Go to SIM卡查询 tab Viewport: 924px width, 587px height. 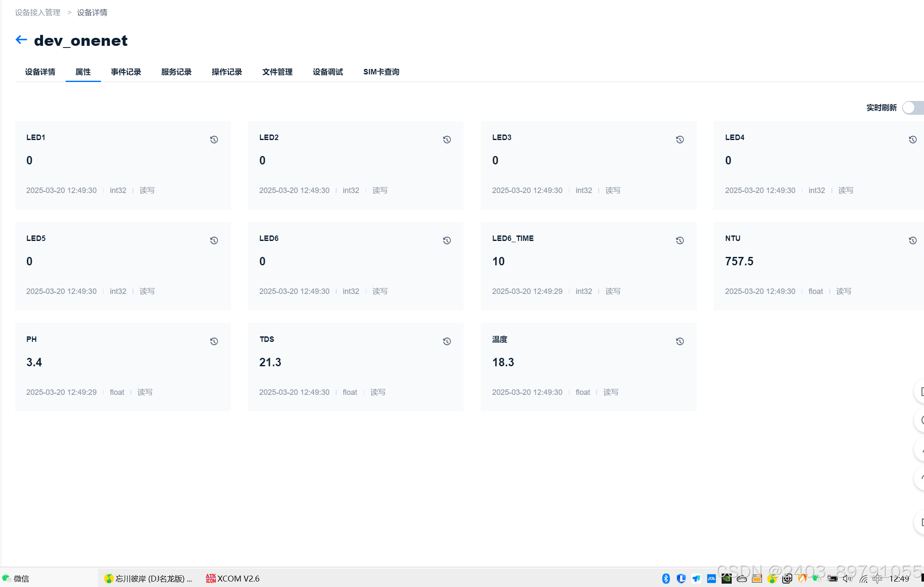tap(381, 72)
